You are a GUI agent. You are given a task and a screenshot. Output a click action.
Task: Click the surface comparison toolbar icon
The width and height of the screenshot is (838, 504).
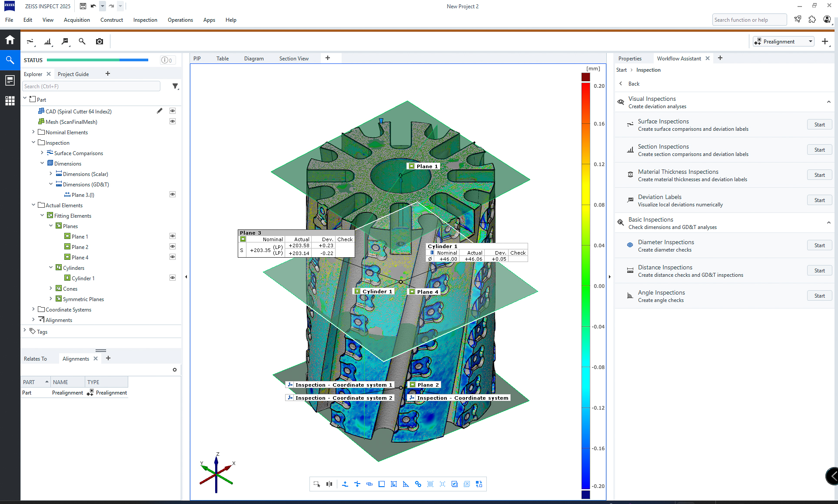click(30, 42)
